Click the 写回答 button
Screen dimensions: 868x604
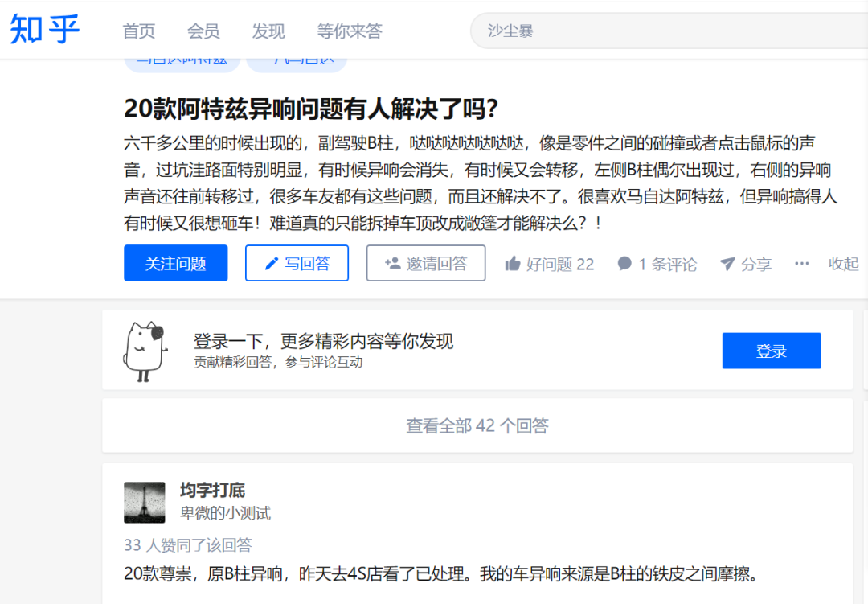(x=297, y=263)
